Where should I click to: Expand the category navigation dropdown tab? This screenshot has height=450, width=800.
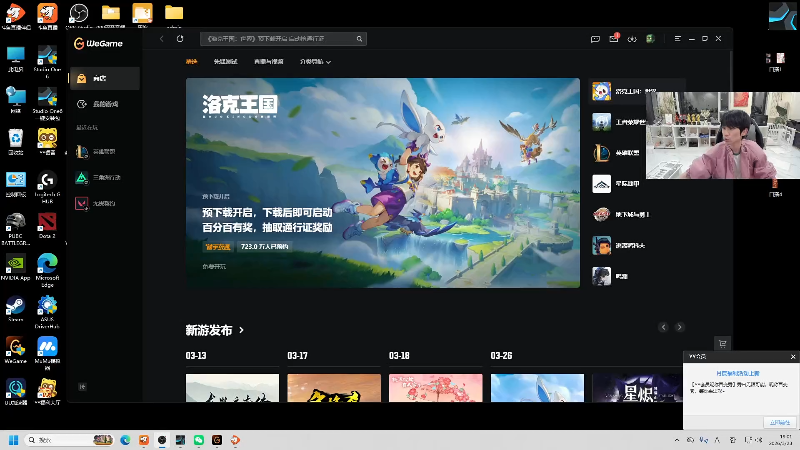click(x=315, y=62)
